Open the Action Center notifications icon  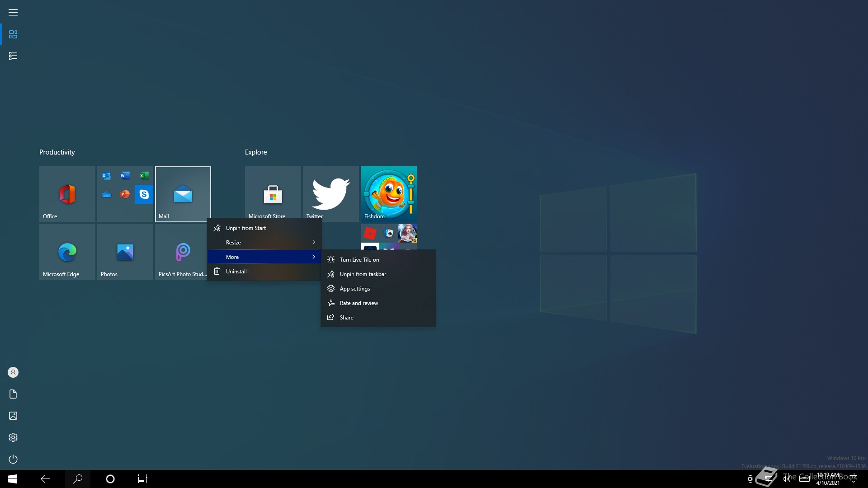(x=854, y=479)
